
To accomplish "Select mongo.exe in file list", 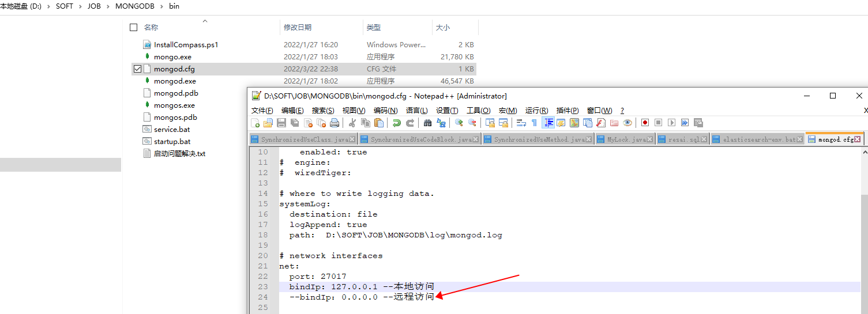I will (x=172, y=57).
